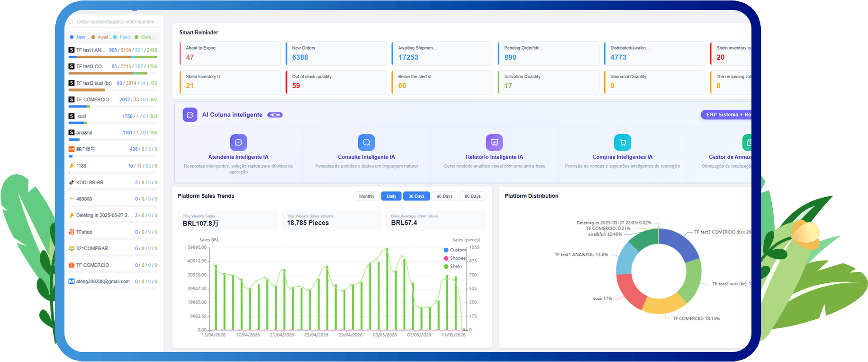Open the Relatório Inteligente IA presentation icon

click(x=494, y=142)
